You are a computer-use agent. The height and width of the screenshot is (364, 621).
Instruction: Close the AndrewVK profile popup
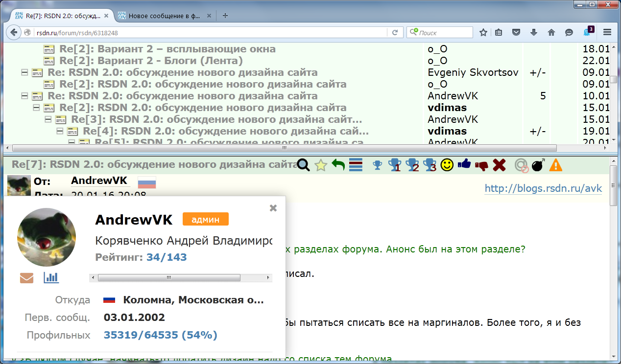click(x=273, y=208)
